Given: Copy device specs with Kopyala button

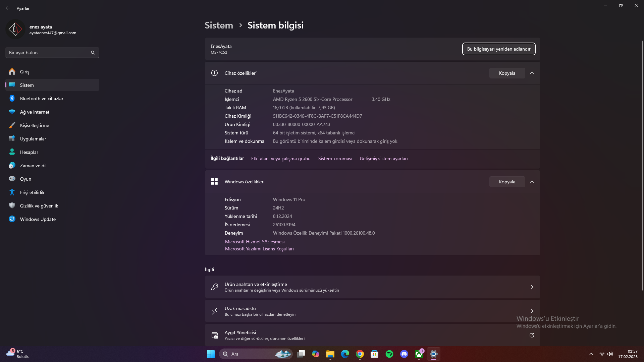Looking at the screenshot, I should point(507,73).
